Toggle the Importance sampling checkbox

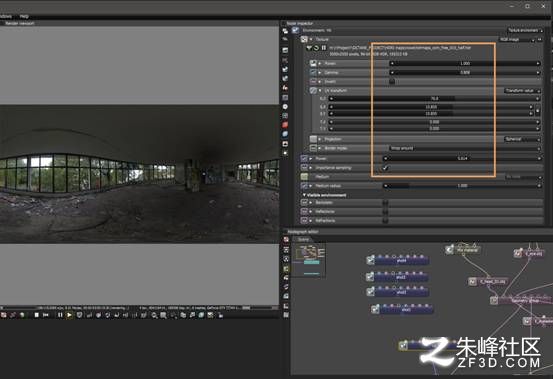385,168
